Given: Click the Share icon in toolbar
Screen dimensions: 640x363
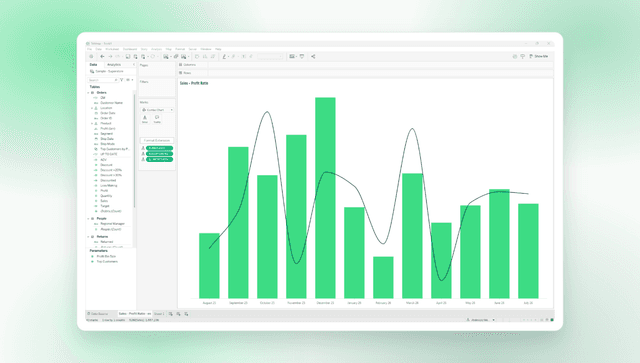Looking at the screenshot, I should point(313,56).
